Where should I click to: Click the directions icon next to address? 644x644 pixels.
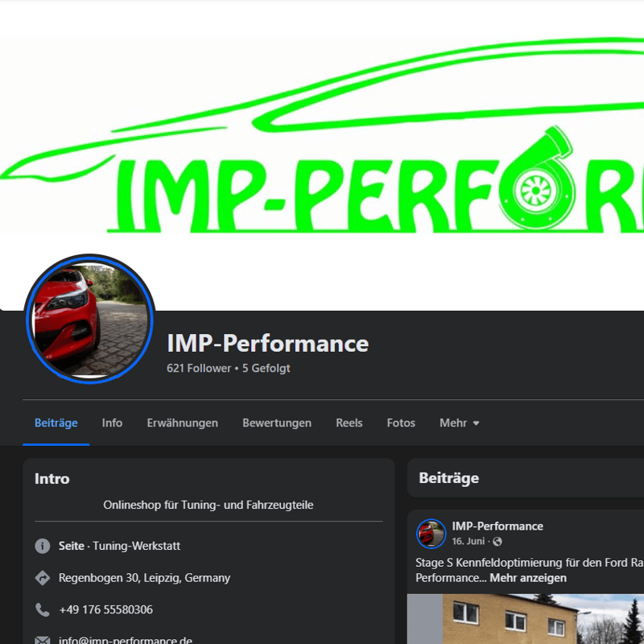point(43,578)
